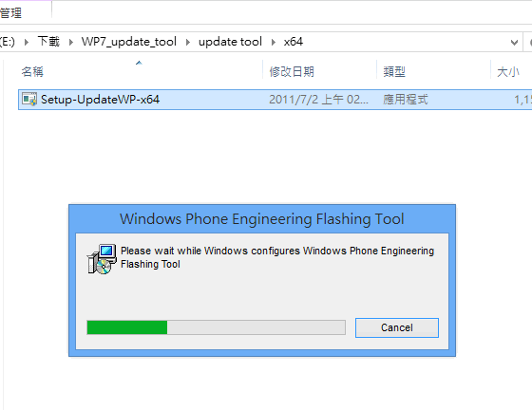Expand the arrow after 下載 in path
The height and width of the screenshot is (410, 532).
[x=70, y=42]
